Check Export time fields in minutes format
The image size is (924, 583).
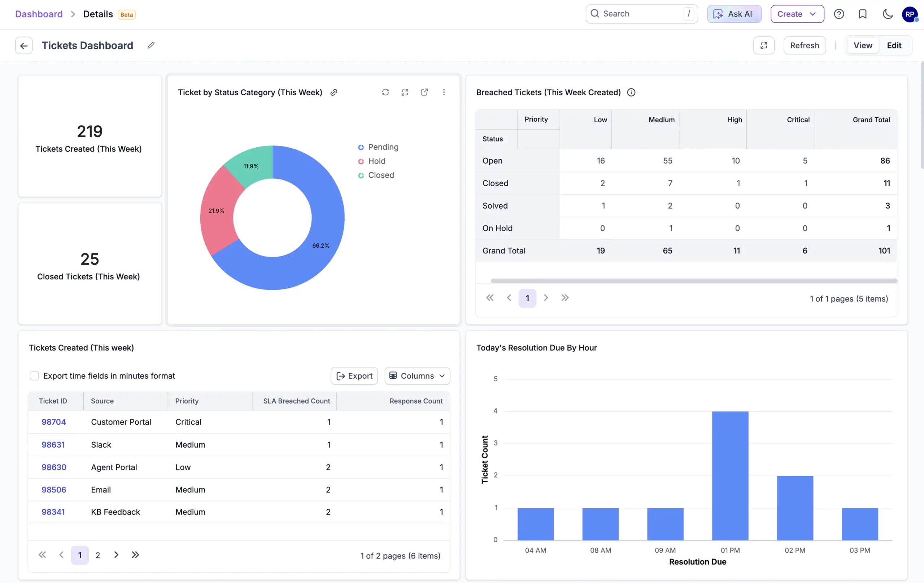click(x=34, y=376)
